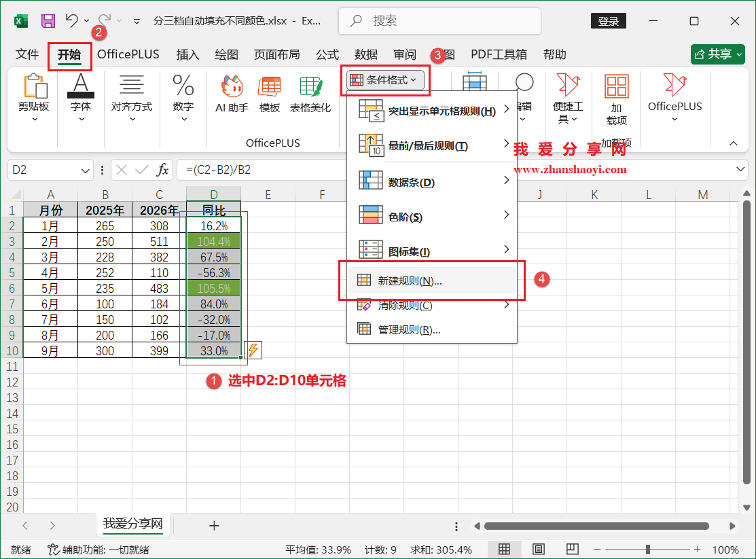Click the confirm checkmark in formula bar
This screenshot has width=756, height=559.
pyautogui.click(x=142, y=170)
